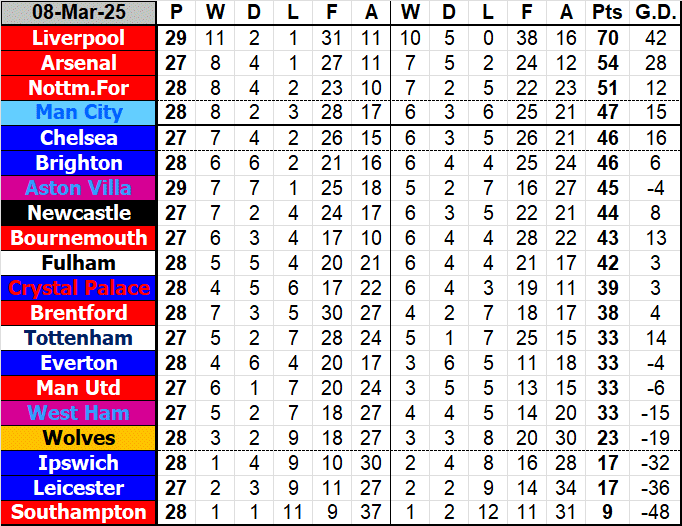Click the 08-Mar-25 date header cell
682x526 pixels.
pyautogui.click(x=79, y=13)
